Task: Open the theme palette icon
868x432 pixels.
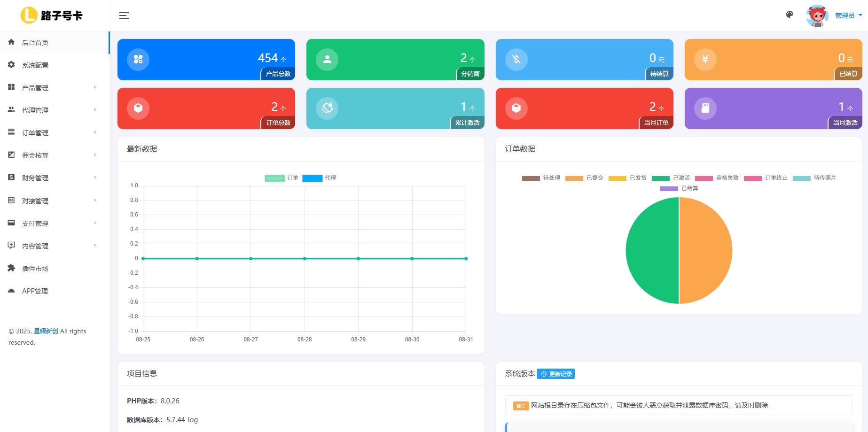Action: click(790, 15)
